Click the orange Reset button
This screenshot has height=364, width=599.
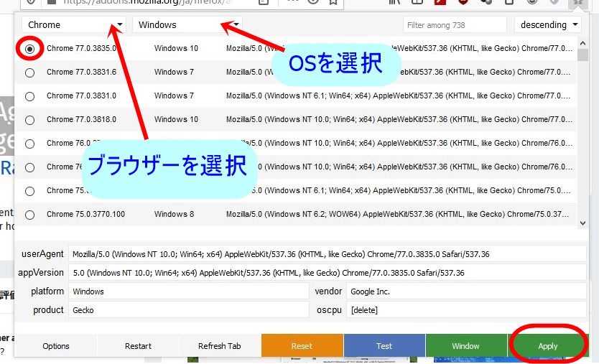(302, 346)
